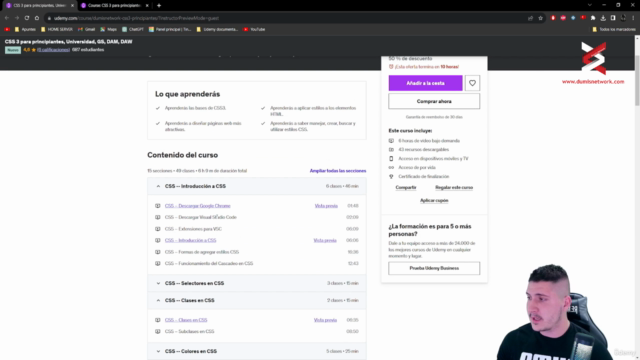Expand the CSS -- Selectores en CSS section

click(257, 283)
